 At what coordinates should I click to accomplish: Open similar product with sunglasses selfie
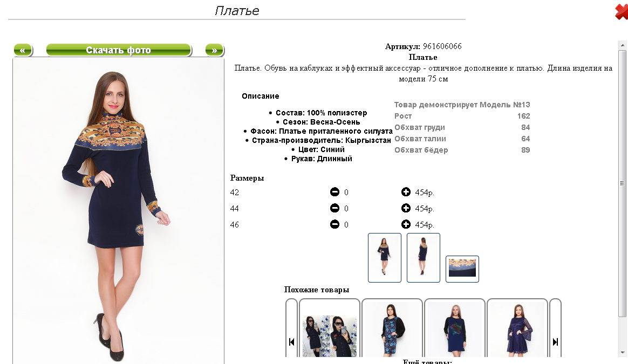click(x=329, y=328)
